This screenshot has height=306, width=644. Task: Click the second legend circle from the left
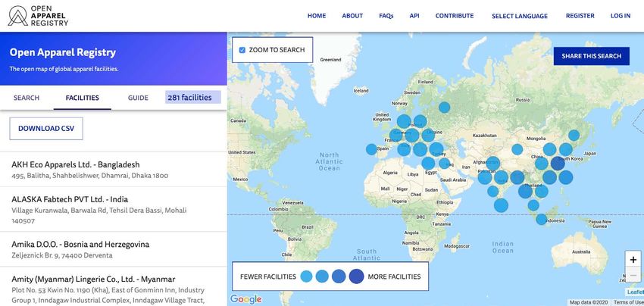coord(322,276)
